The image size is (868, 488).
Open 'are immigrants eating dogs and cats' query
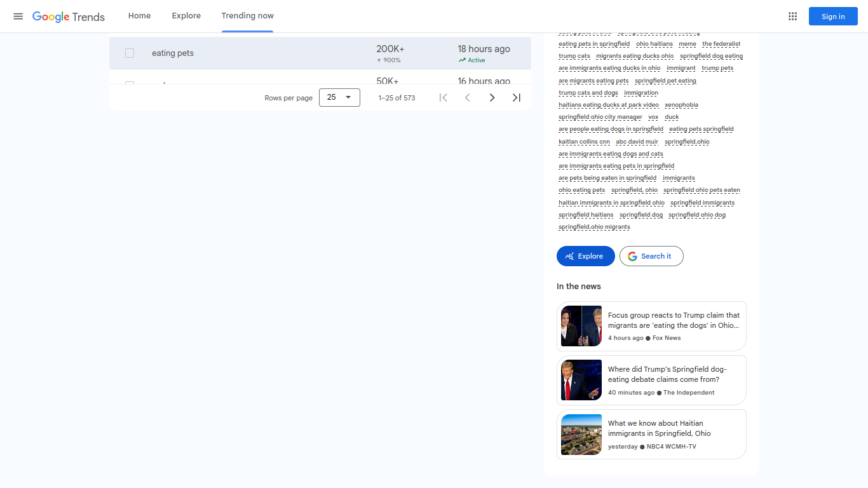(x=611, y=154)
